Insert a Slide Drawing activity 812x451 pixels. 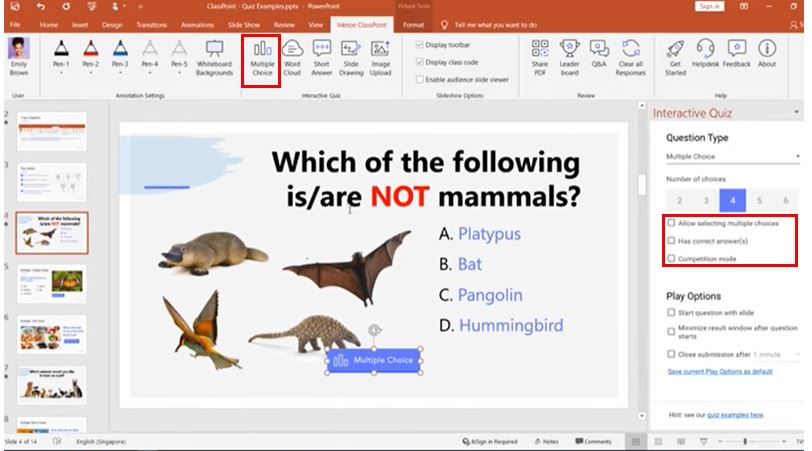coord(351,58)
